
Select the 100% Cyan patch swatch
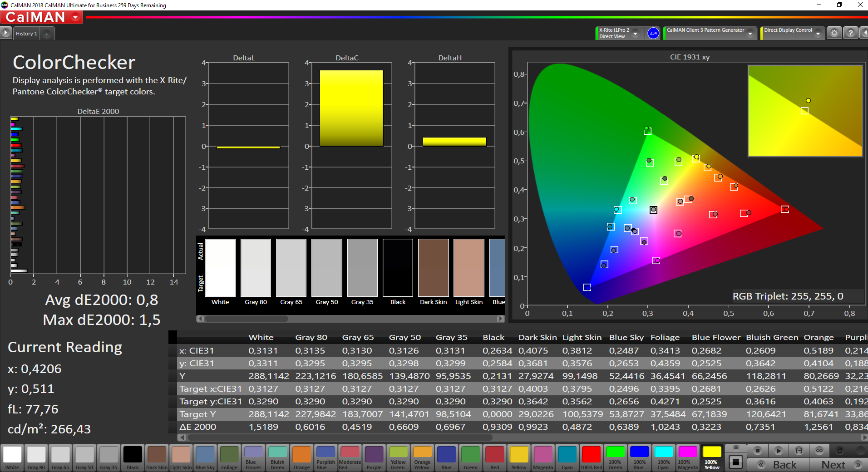coord(664,457)
